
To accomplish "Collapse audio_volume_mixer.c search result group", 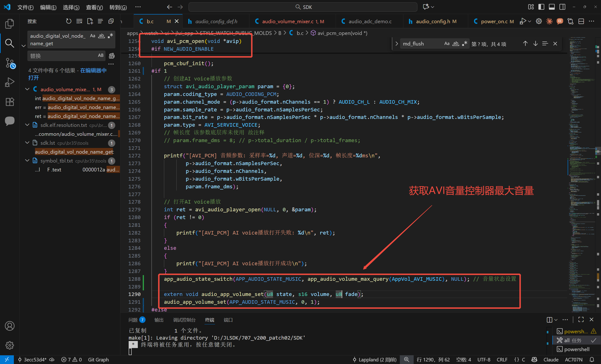I will (x=27, y=89).
